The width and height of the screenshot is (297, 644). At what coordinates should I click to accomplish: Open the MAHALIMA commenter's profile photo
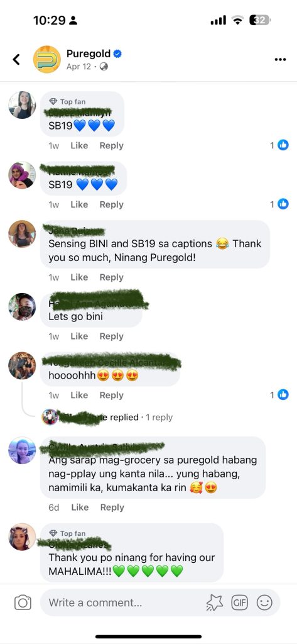(x=22, y=537)
